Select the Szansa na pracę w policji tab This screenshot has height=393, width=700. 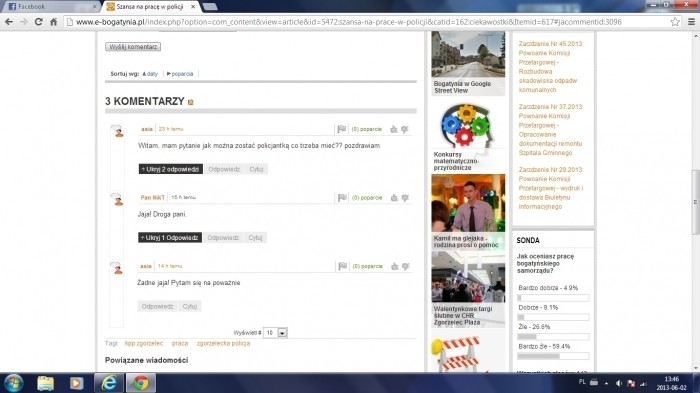[x=150, y=7]
